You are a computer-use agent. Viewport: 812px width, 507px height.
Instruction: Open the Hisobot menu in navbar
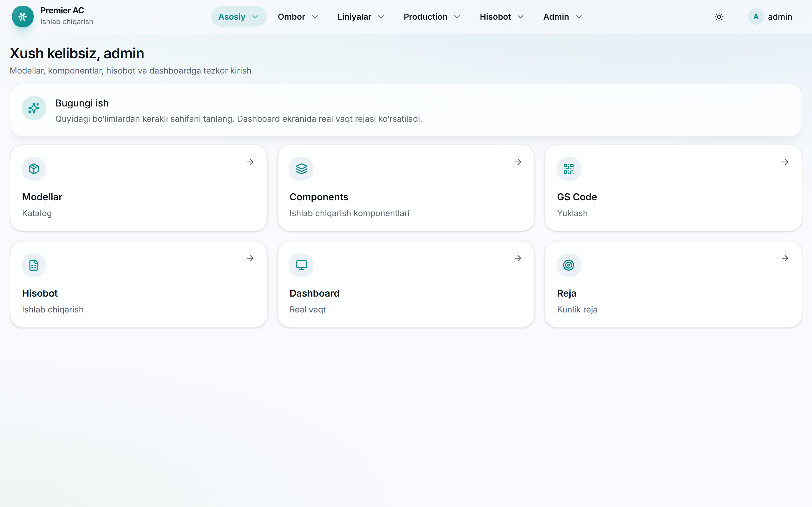[x=501, y=16]
